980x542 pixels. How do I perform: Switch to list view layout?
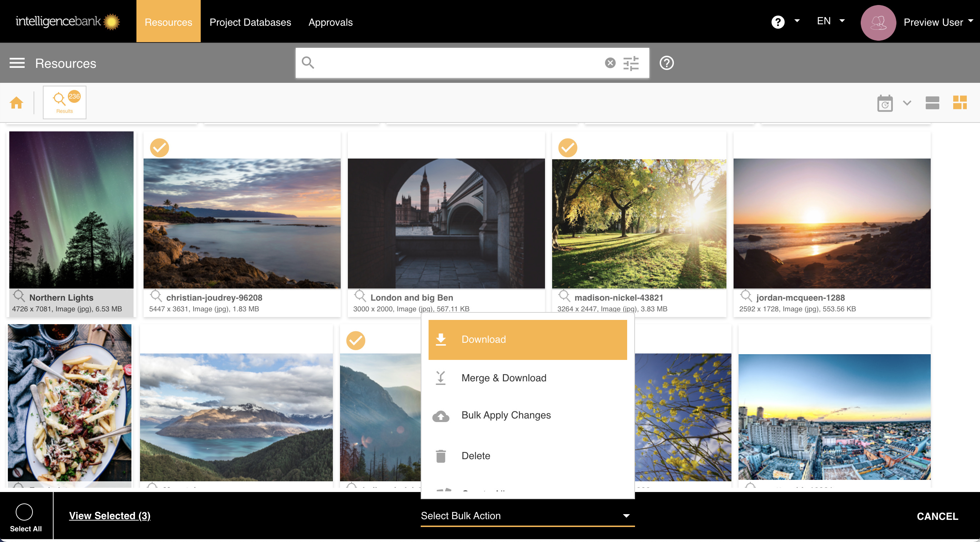pyautogui.click(x=932, y=103)
